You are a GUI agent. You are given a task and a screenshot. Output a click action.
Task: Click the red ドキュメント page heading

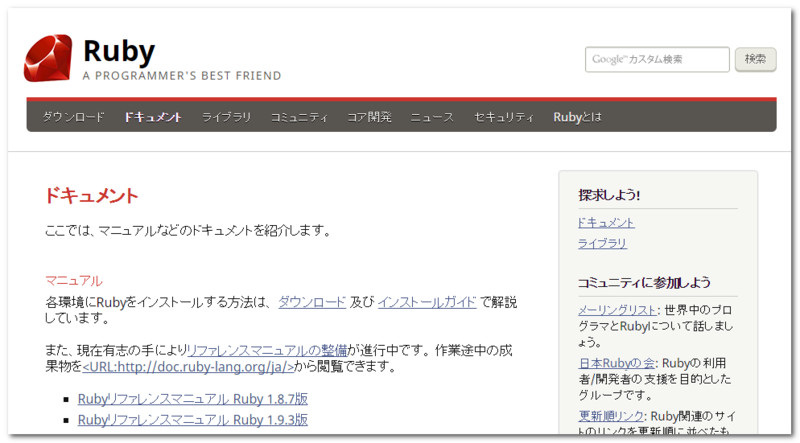[91, 195]
